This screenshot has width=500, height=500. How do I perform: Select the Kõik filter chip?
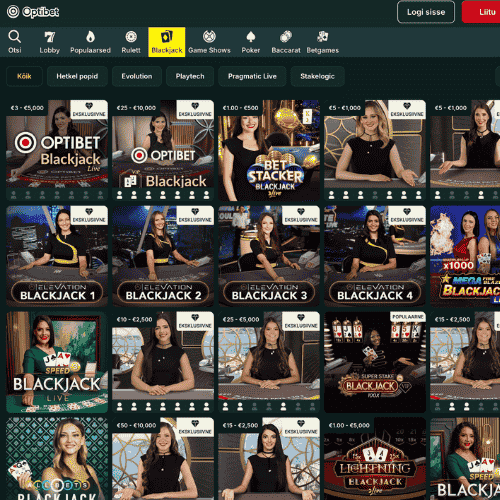click(24, 76)
